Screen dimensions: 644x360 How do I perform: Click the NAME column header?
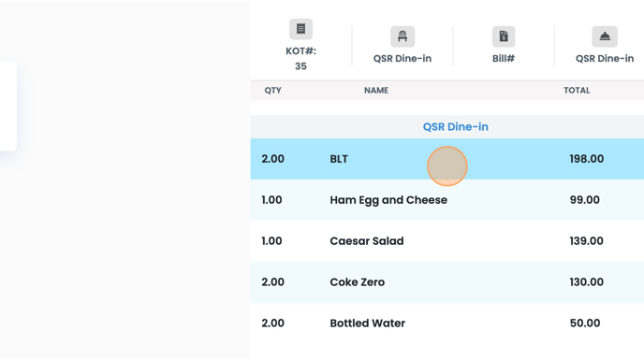click(376, 91)
